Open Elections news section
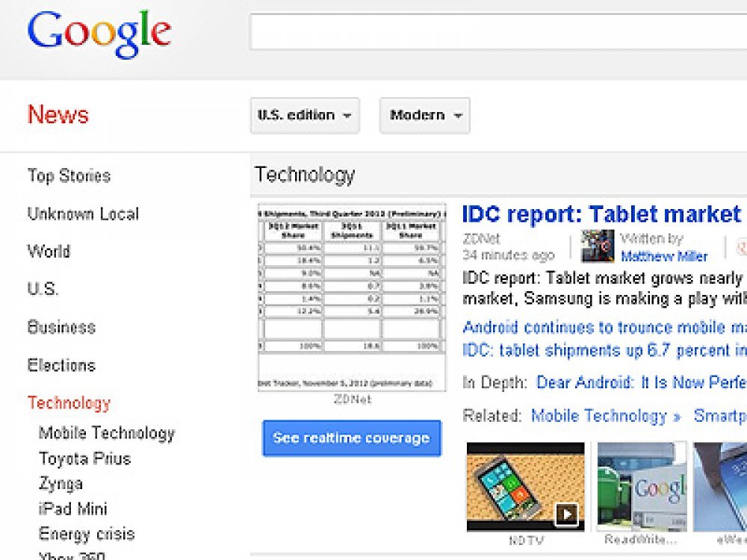 61,365
